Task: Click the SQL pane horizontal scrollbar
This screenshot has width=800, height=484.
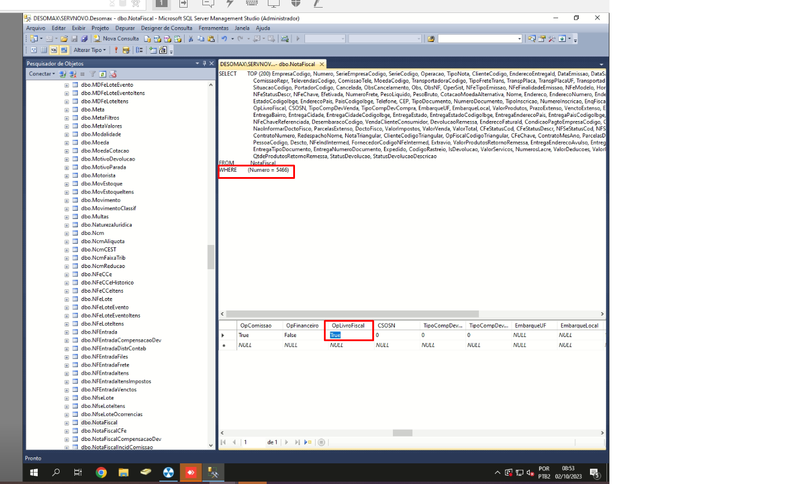Action: pos(352,314)
